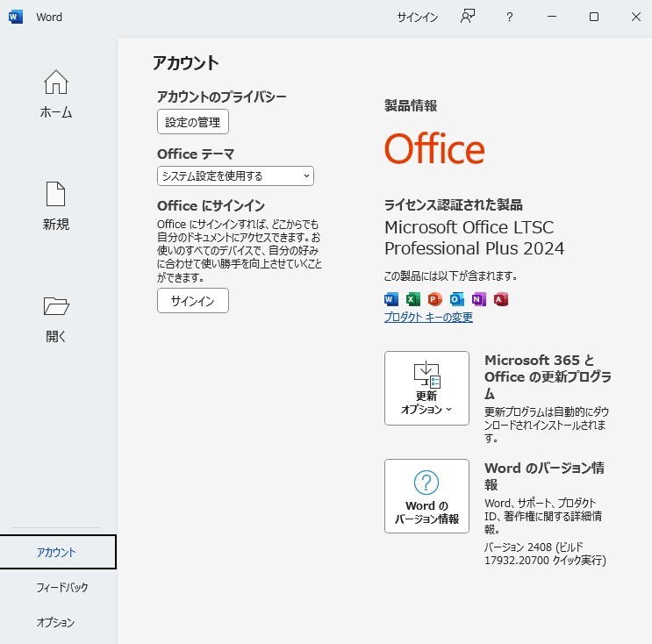Screen dimensions: 652x644
Task: Click the OneNote product icon
Action: coord(479,299)
